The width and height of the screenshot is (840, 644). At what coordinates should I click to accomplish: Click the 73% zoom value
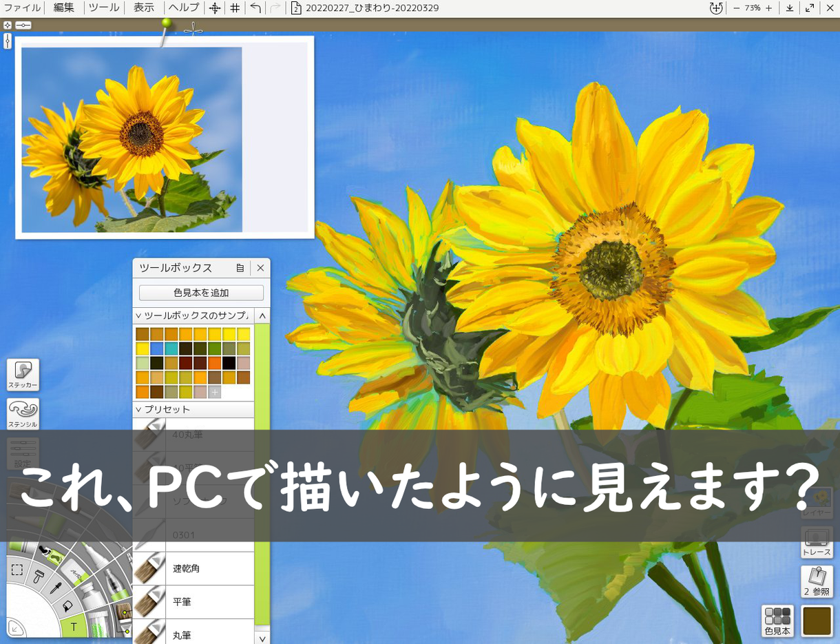pos(753,8)
